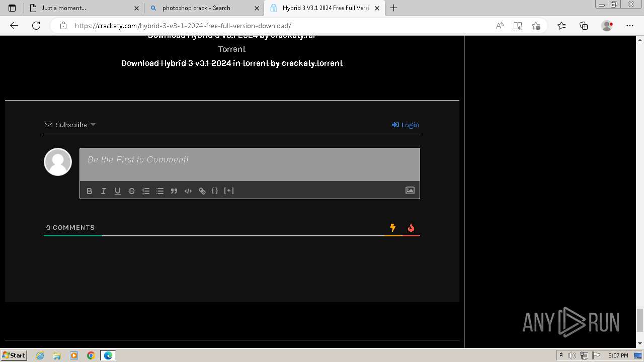Apply underline formatting in comment editor
Viewport: 644px width, 362px height.
(x=118, y=191)
